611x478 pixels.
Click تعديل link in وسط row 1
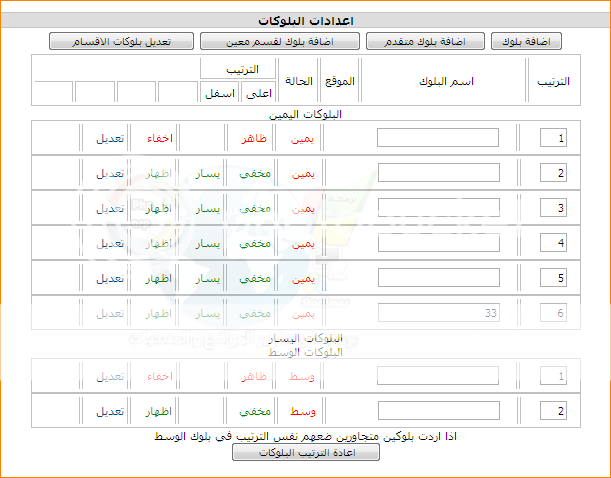click(x=110, y=377)
